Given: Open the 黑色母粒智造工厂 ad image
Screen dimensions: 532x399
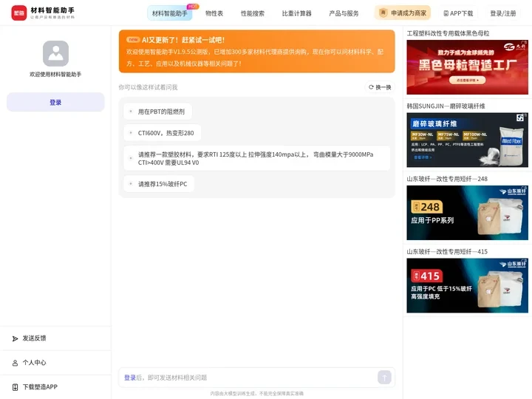Looking at the screenshot, I should coord(467,67).
